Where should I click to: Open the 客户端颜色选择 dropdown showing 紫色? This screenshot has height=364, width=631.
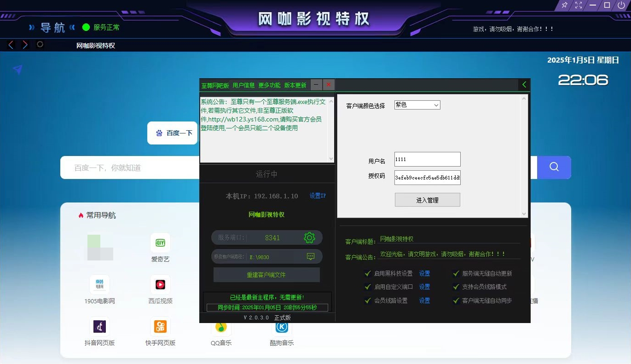(x=417, y=105)
